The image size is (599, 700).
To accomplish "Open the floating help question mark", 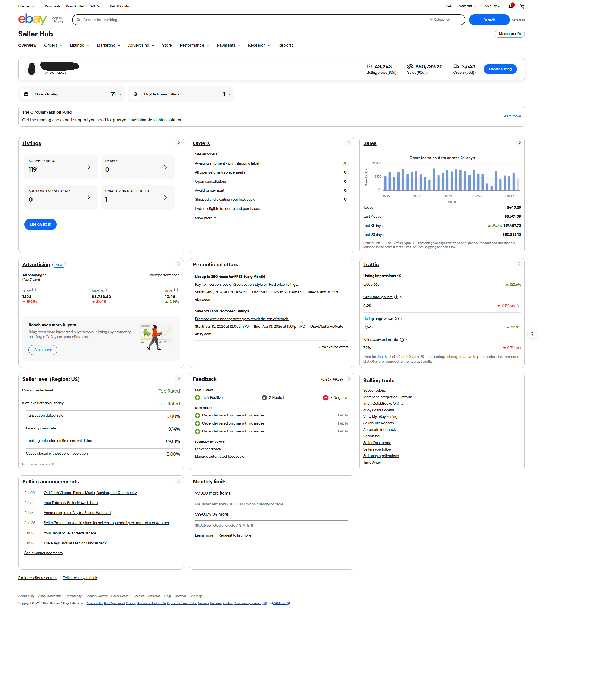I will click(532, 334).
